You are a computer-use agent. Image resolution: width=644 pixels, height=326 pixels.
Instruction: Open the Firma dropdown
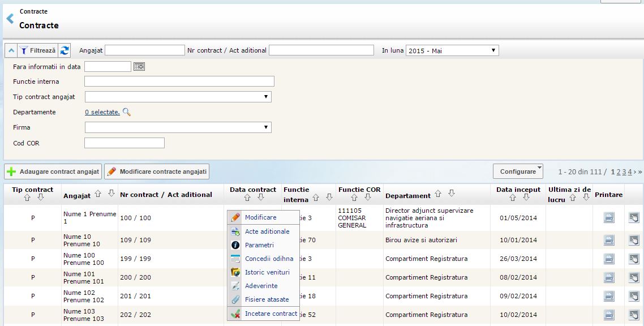click(x=178, y=127)
